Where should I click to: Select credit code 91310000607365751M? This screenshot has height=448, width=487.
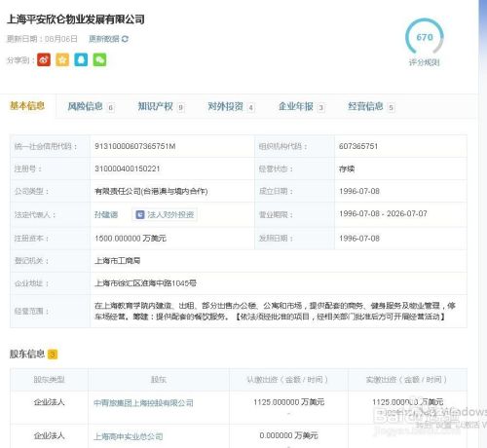[x=135, y=146]
